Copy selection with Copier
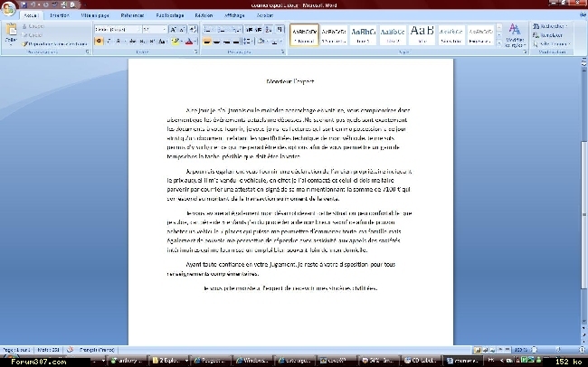 33,35
